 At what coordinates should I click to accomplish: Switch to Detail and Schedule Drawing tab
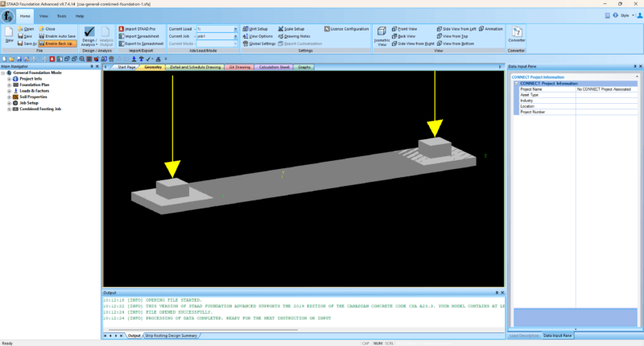[x=195, y=67]
